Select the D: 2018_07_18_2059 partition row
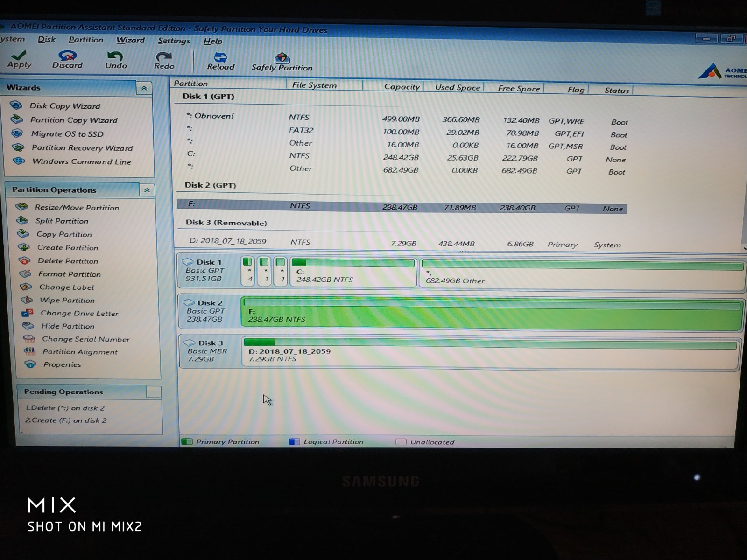The height and width of the screenshot is (560, 747). click(404, 243)
